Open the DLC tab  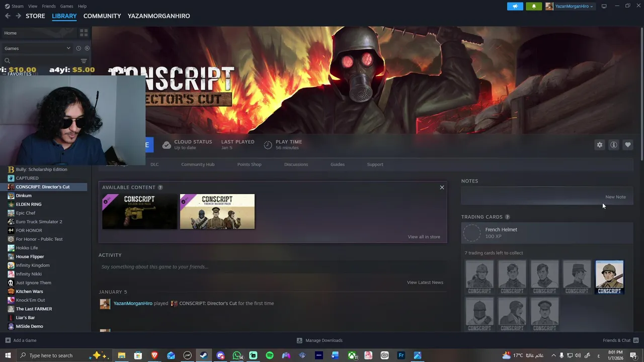click(x=154, y=164)
